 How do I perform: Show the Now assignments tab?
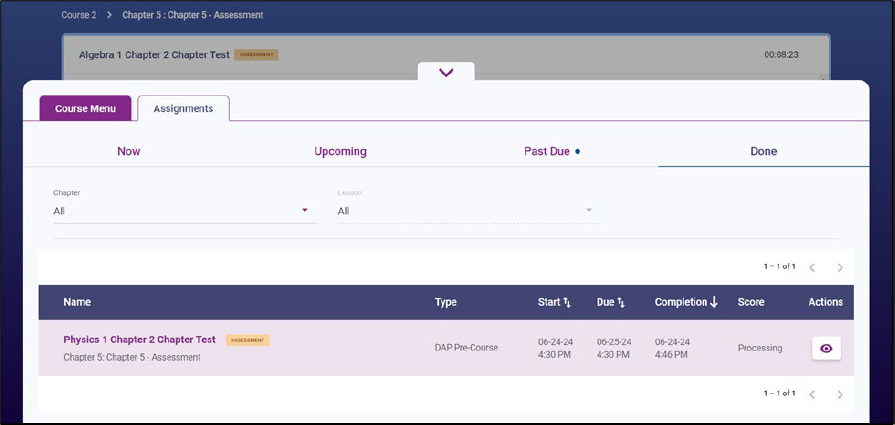click(x=128, y=151)
